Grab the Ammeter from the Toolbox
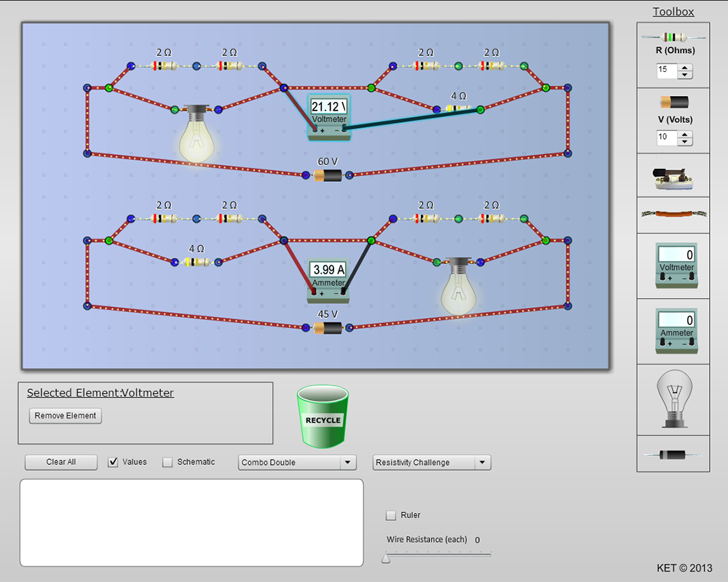Viewport: 728px width, 582px height. click(676, 330)
